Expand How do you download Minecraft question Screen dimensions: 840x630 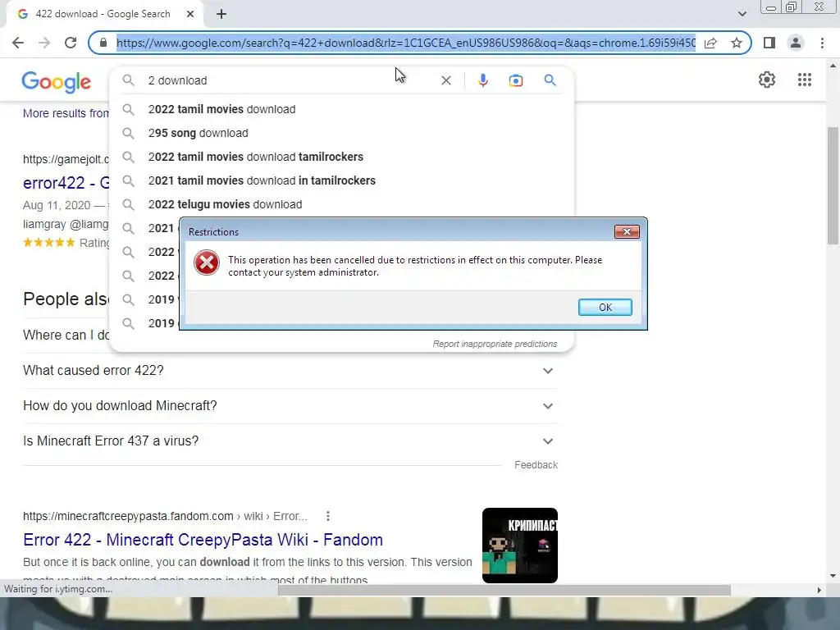pyautogui.click(x=290, y=406)
